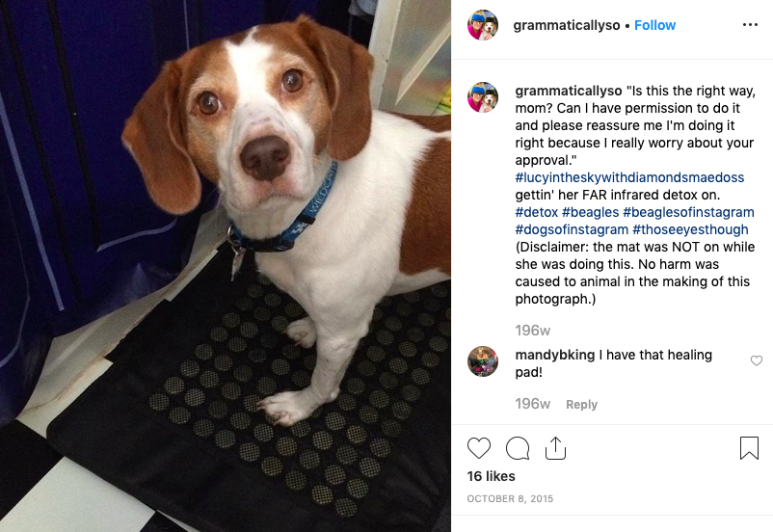Open the comment bubble icon
773x532 pixels.
pos(518,448)
